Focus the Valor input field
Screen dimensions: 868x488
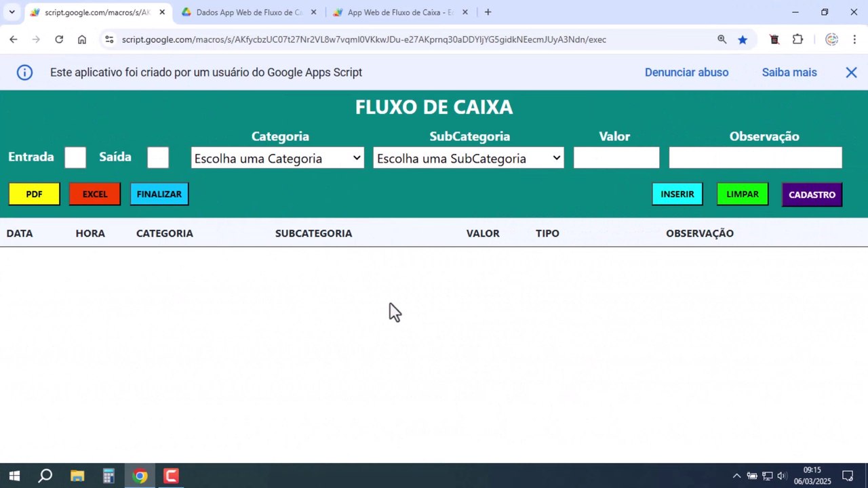(616, 158)
